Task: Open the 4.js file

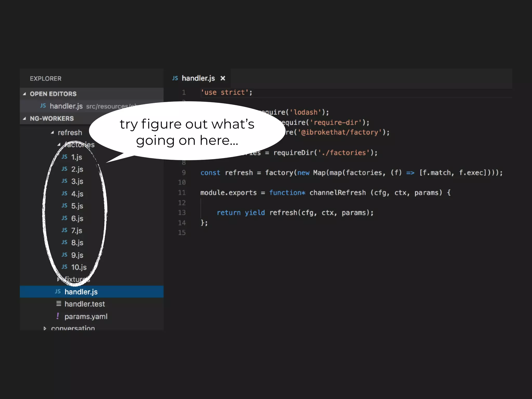Action: (x=77, y=194)
